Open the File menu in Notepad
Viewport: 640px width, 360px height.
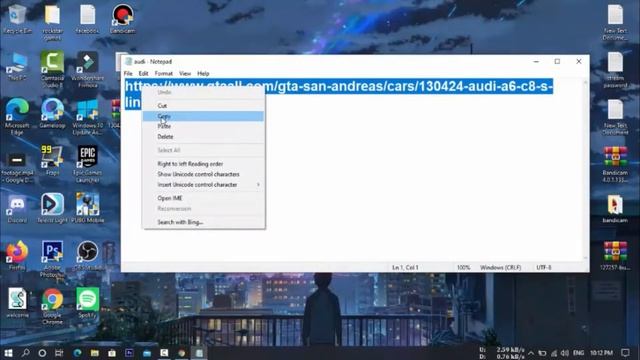(128, 73)
